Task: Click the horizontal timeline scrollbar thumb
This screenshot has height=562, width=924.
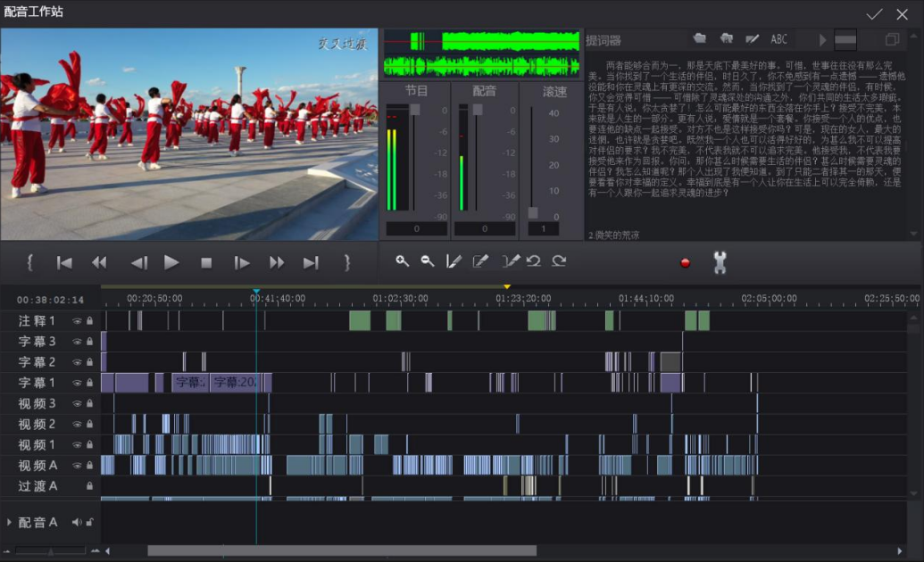Action: pyautogui.click(x=342, y=550)
